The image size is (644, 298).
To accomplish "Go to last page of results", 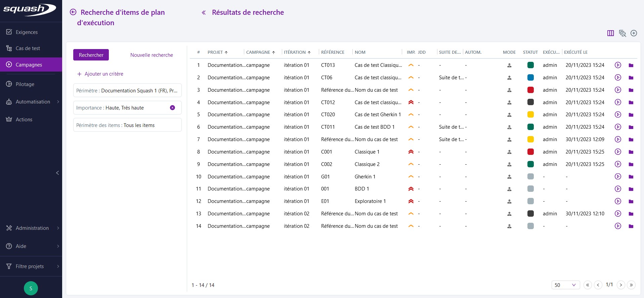I will [x=631, y=285].
